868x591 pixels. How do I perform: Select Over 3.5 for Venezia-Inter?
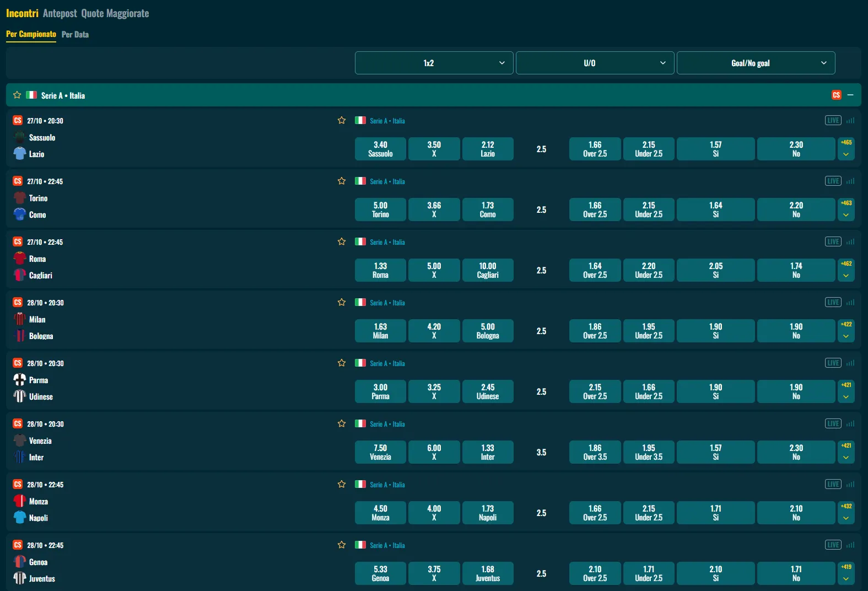[x=595, y=452]
